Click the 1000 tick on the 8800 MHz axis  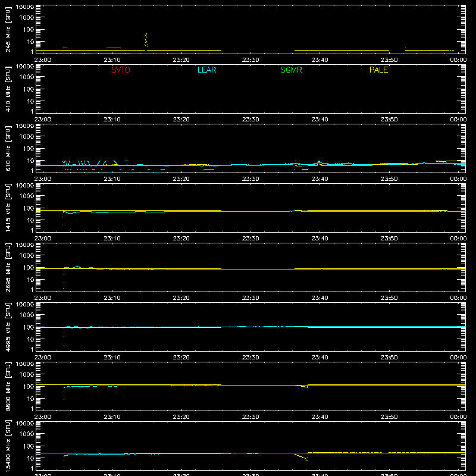[27, 375]
